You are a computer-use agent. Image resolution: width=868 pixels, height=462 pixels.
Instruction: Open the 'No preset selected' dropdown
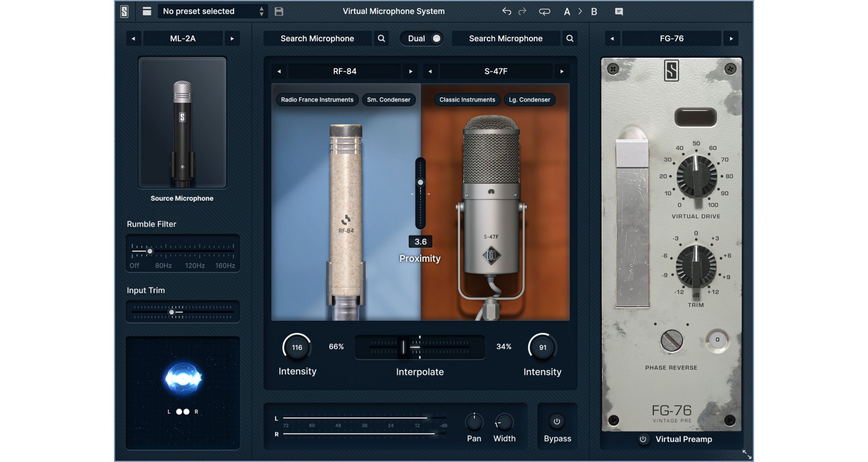pyautogui.click(x=212, y=12)
